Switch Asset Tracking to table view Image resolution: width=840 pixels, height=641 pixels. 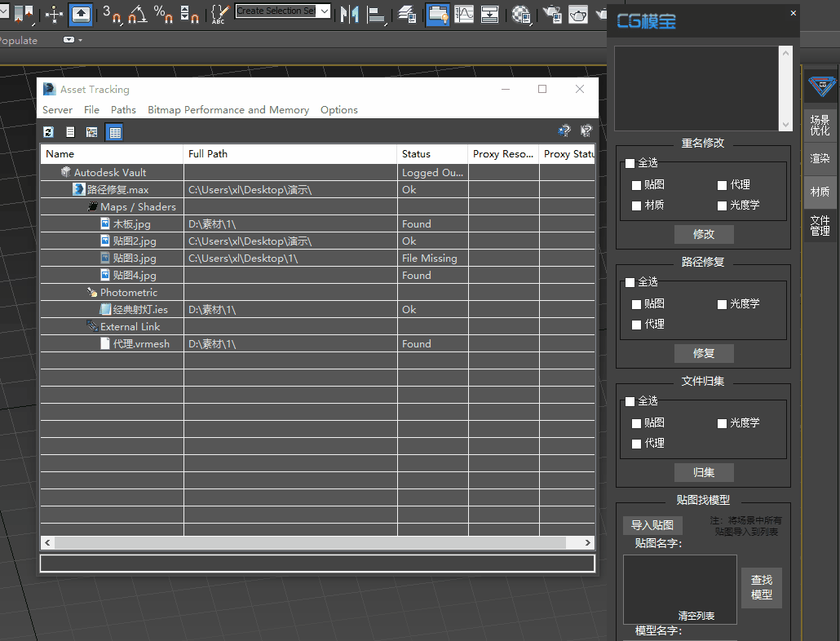coord(114,132)
